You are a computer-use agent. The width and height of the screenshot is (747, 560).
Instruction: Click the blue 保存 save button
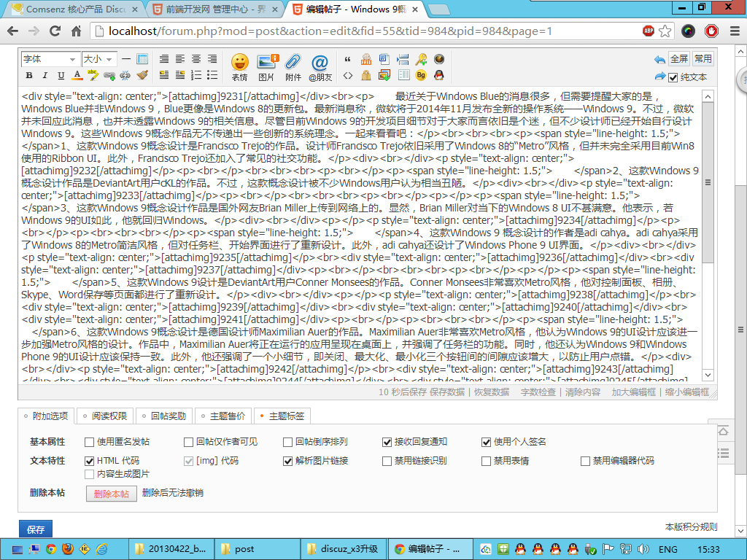coord(36,529)
